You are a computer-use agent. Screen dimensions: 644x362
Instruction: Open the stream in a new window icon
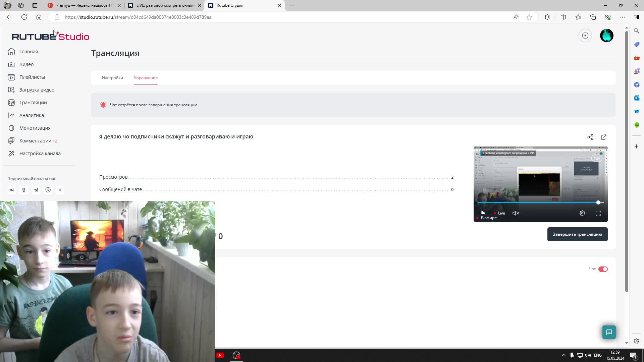604,137
